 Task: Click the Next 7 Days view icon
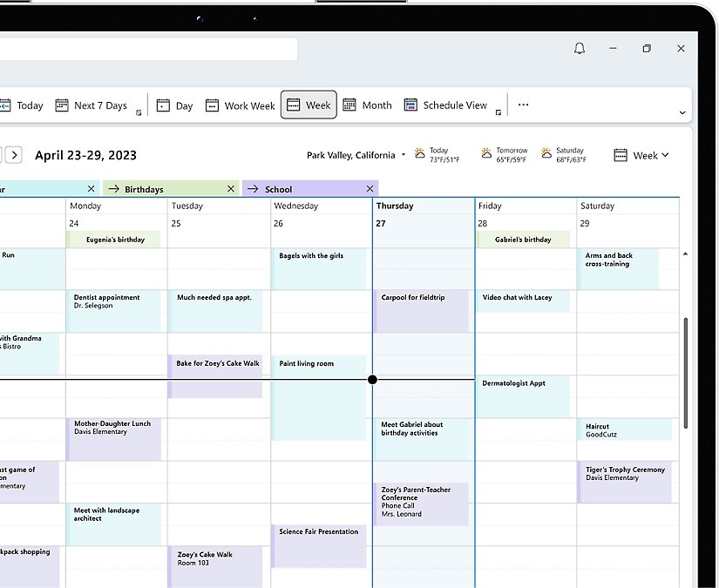(x=61, y=105)
